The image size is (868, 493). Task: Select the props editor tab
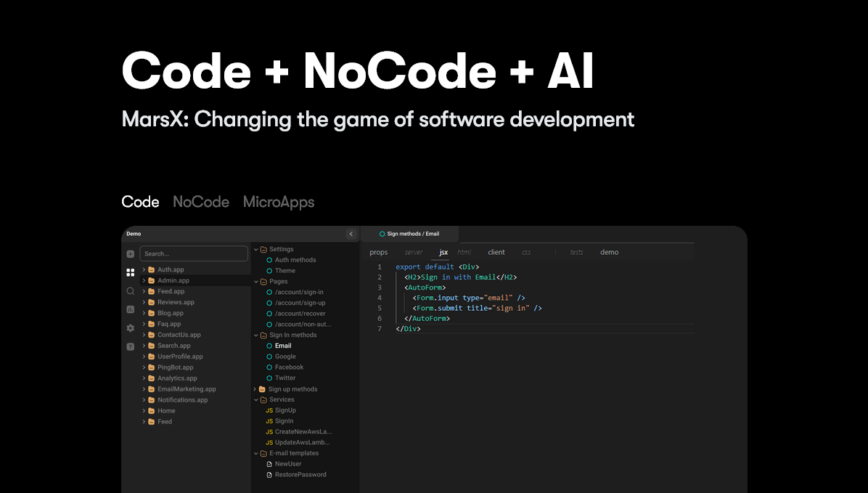click(378, 253)
